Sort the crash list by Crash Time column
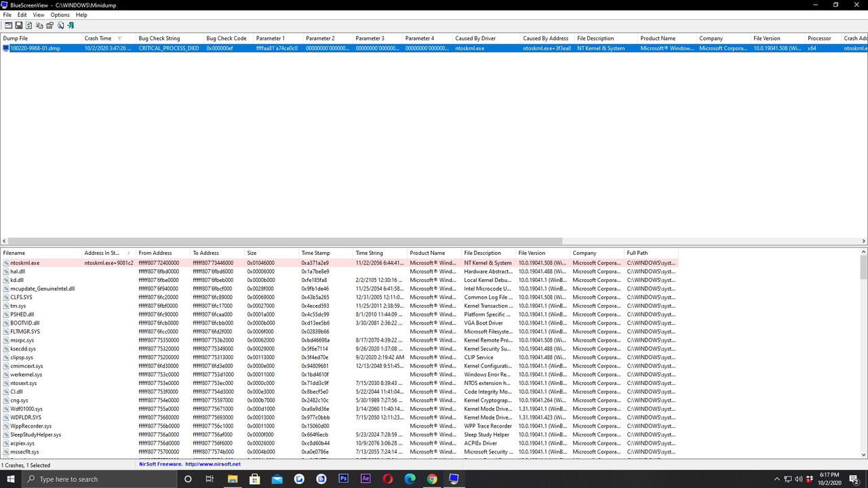This screenshot has width=868, height=488. [x=108, y=39]
